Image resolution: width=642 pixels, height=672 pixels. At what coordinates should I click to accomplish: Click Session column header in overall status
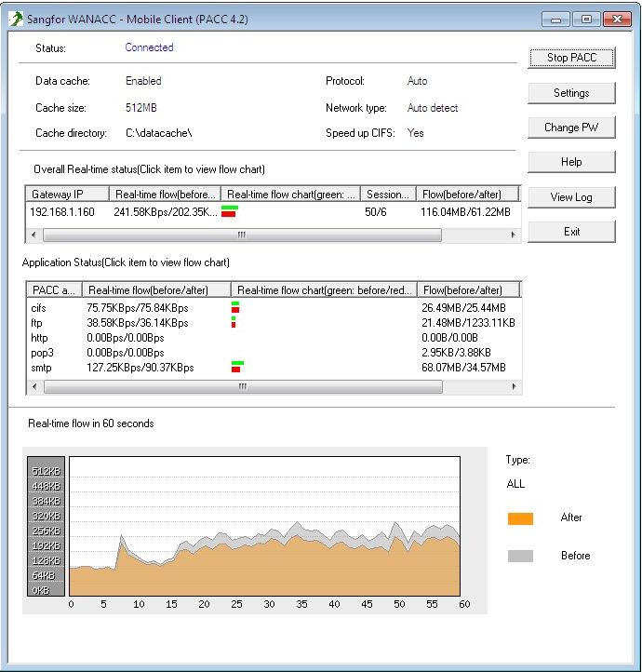point(388,195)
